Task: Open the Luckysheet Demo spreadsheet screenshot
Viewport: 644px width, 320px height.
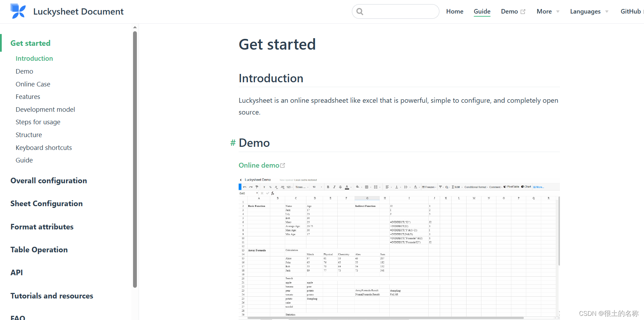Action: tap(399, 248)
